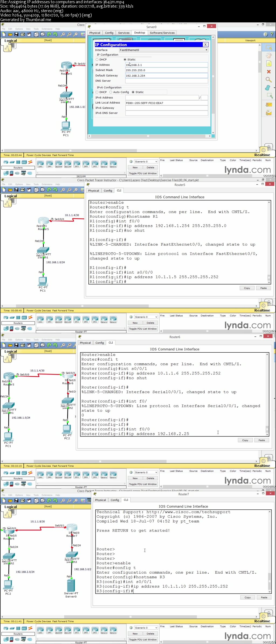
Task: Click the Undo arrow in the top frame toolbar
Action: 49,34
